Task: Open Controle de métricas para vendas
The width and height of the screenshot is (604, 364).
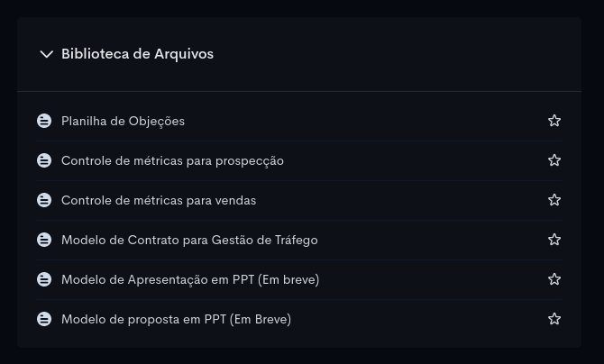Action: point(159,200)
